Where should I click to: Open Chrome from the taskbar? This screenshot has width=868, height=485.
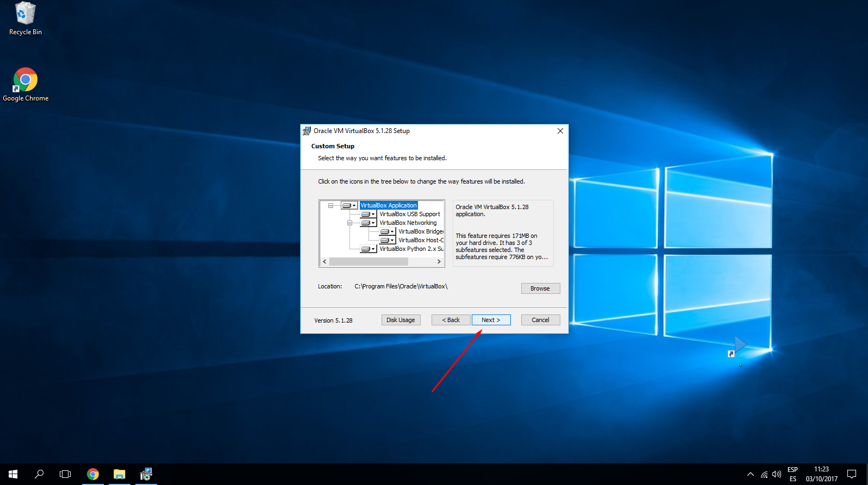[93, 474]
